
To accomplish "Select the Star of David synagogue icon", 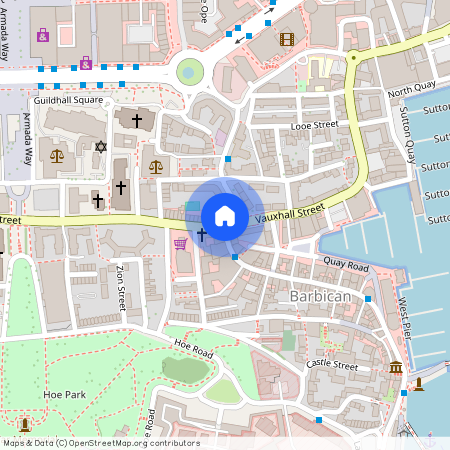I will [x=101, y=147].
